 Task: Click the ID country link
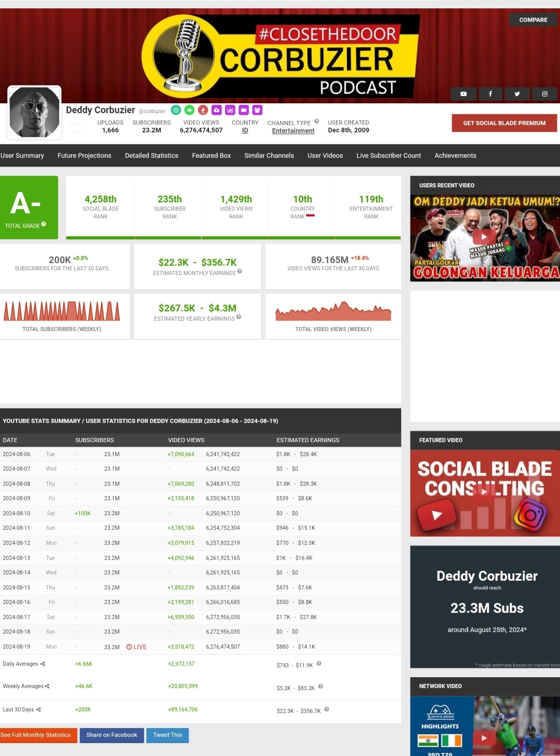click(x=245, y=131)
